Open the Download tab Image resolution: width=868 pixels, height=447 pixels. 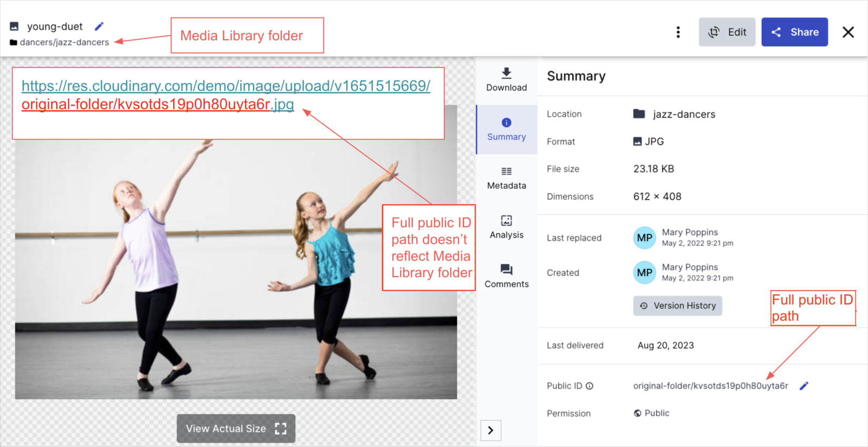506,80
